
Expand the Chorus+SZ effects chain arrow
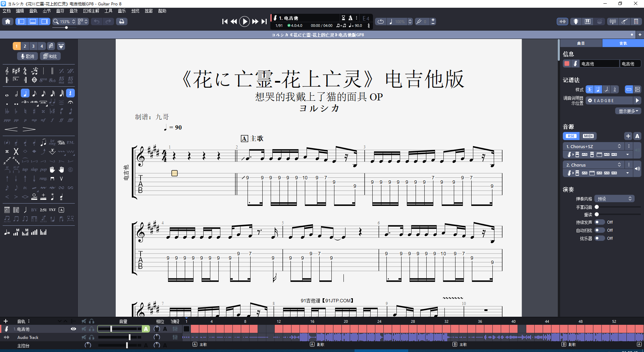[x=628, y=155]
